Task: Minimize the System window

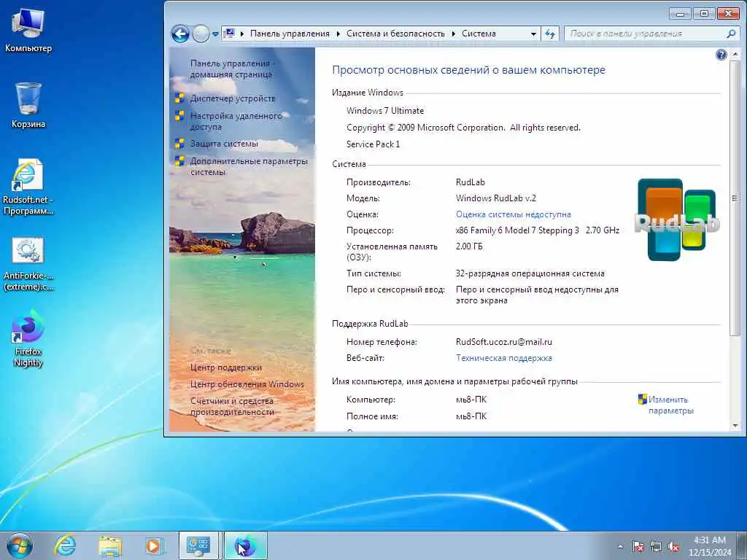Action: click(x=681, y=14)
